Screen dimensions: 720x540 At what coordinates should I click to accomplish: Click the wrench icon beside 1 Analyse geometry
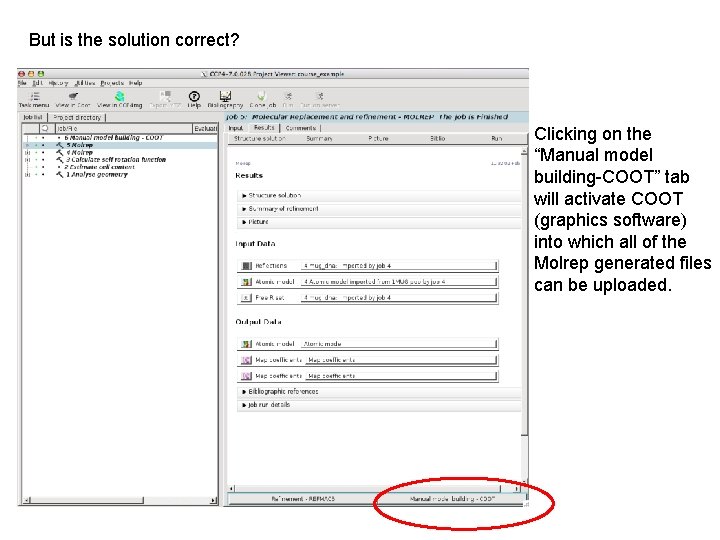pyautogui.click(x=60, y=174)
